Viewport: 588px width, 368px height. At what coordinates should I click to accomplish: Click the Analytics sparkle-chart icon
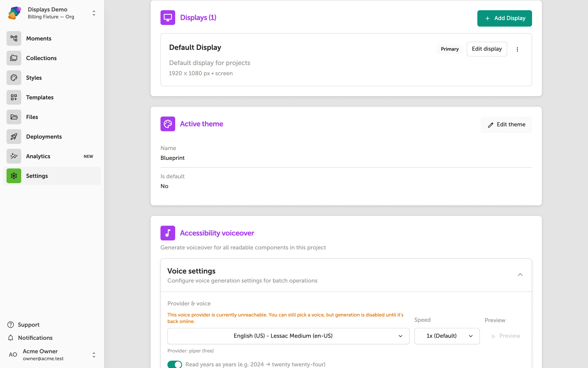14,156
